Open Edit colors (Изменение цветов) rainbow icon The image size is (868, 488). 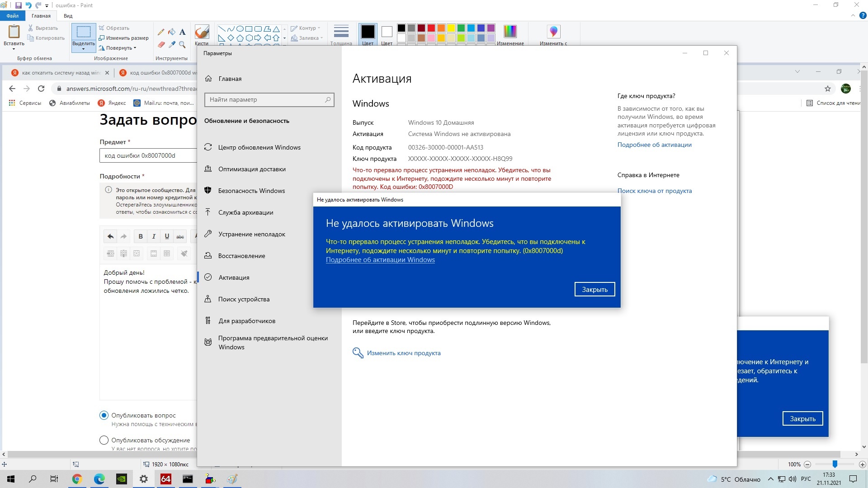(510, 32)
